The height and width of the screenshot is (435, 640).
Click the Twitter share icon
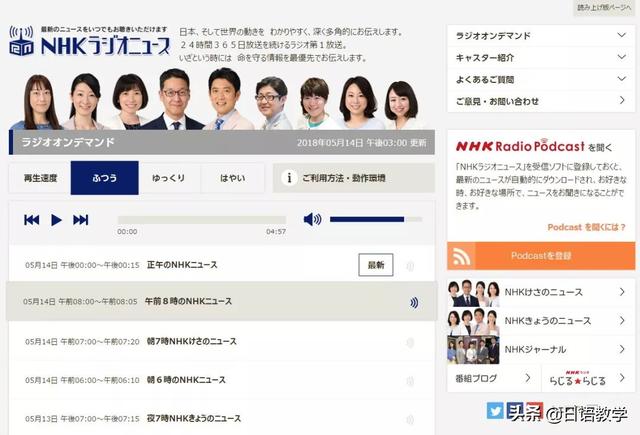click(x=495, y=411)
